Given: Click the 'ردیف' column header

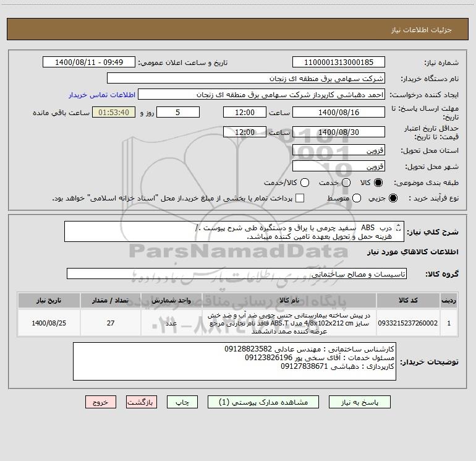Looking at the screenshot, I should pos(449,300).
